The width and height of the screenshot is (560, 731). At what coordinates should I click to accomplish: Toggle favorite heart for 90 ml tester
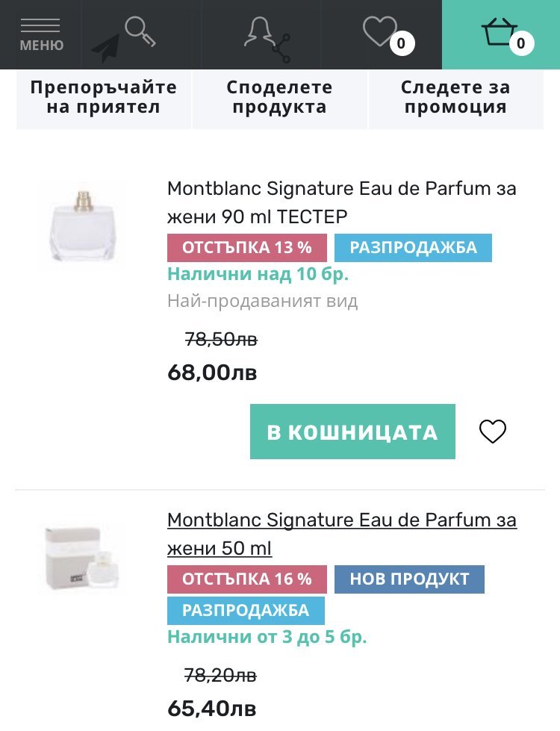493,432
